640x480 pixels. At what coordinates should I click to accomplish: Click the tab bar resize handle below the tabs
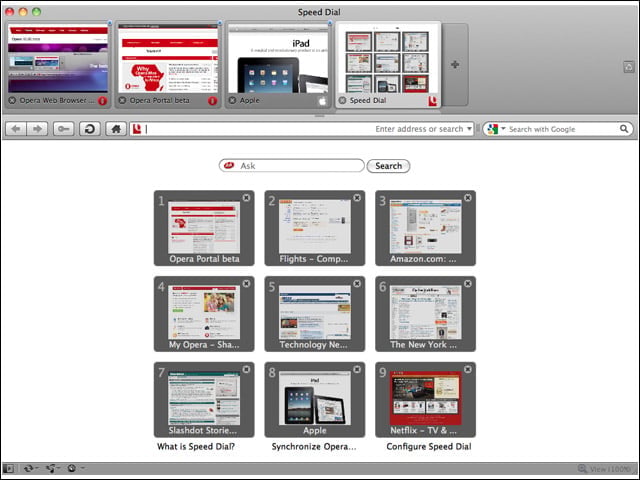point(320,116)
